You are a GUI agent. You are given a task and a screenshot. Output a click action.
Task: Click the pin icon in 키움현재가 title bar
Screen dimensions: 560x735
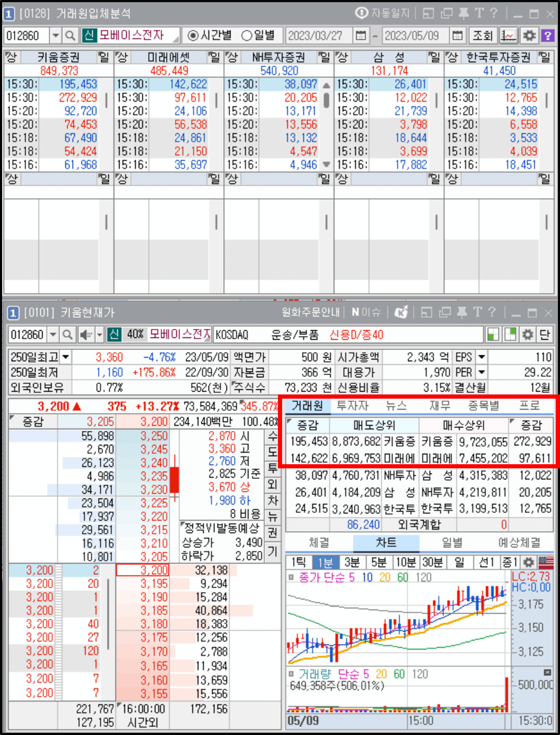(x=462, y=313)
